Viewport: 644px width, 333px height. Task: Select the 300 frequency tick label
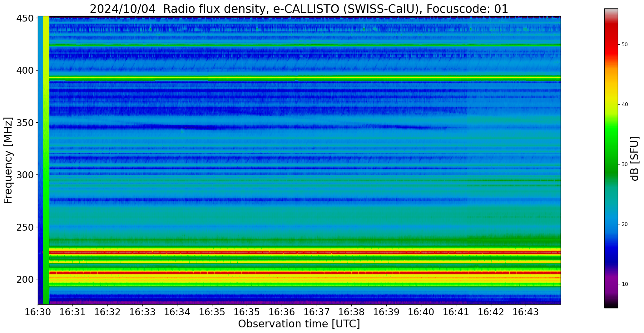point(25,175)
